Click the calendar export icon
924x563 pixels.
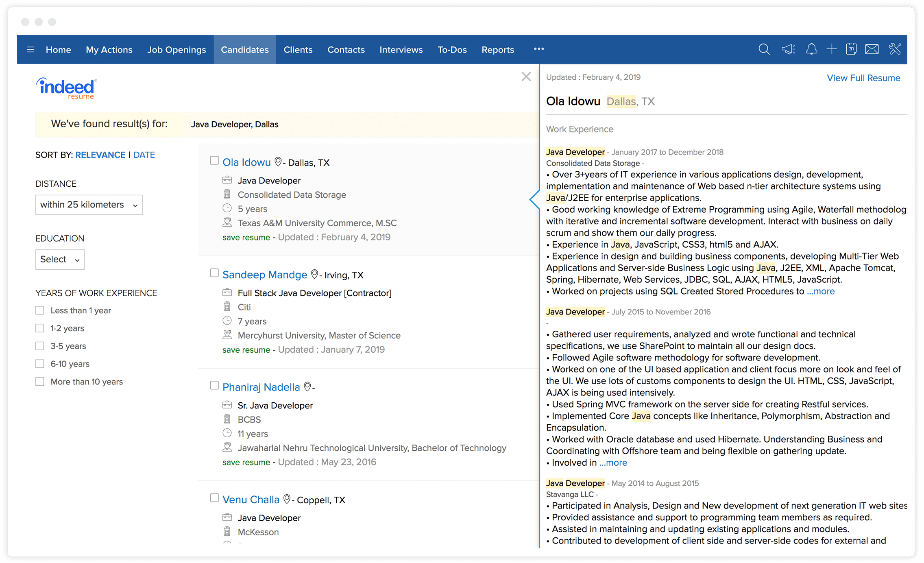(851, 50)
